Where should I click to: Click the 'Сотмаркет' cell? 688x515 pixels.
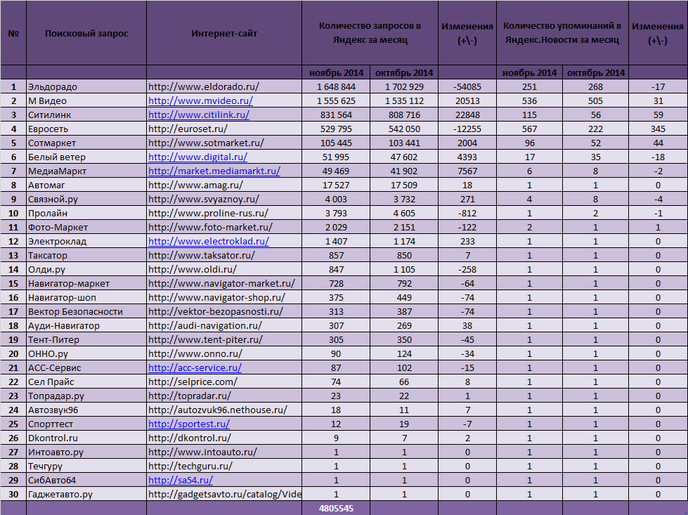coord(86,143)
